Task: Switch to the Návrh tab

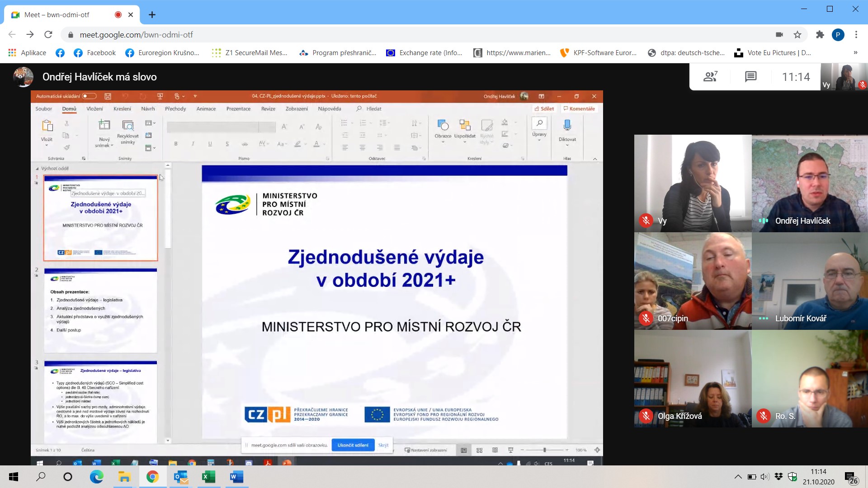Action: pyautogui.click(x=148, y=109)
